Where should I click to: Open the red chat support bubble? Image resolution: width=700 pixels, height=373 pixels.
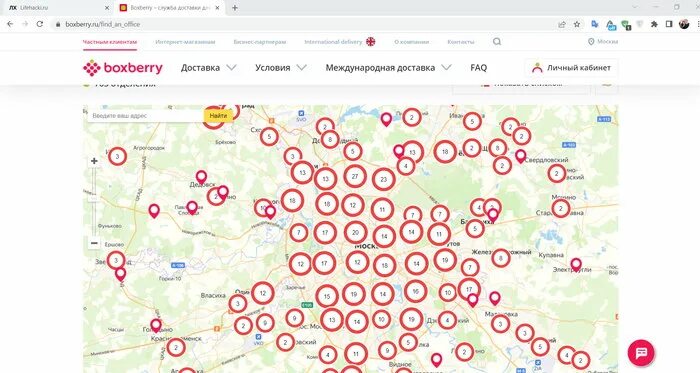point(641,353)
